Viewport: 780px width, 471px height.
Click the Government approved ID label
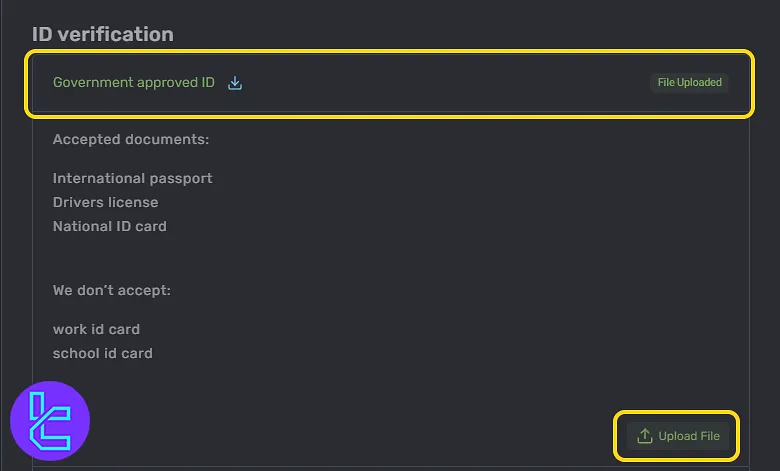point(134,82)
